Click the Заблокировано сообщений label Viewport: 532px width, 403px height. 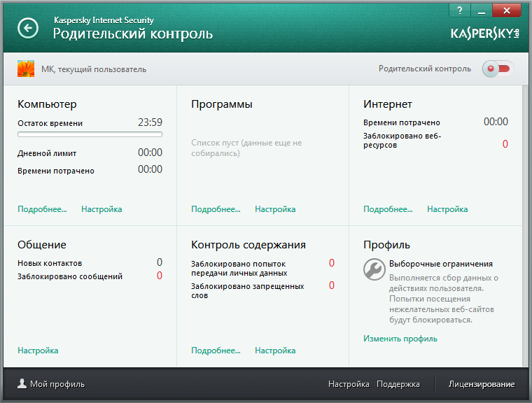70,276
